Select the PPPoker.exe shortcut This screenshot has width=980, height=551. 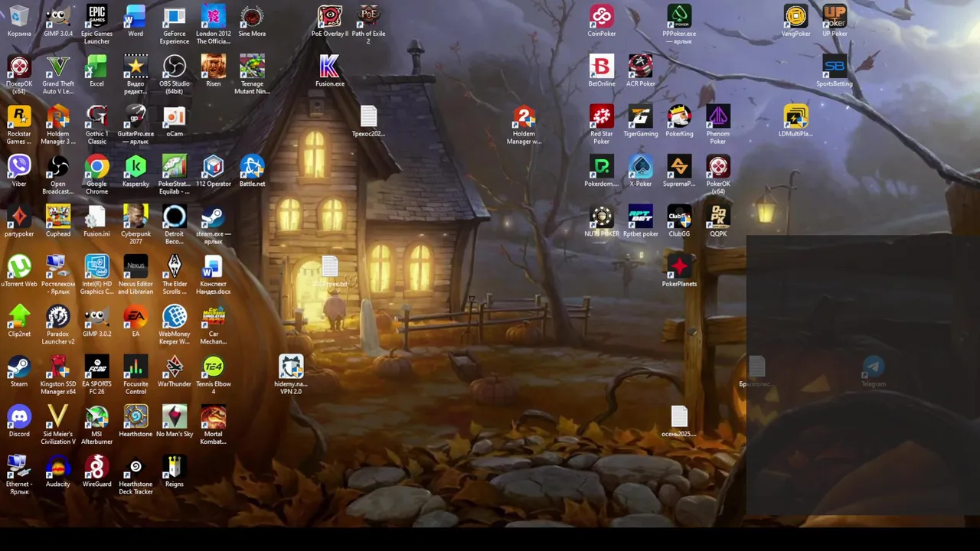click(679, 24)
